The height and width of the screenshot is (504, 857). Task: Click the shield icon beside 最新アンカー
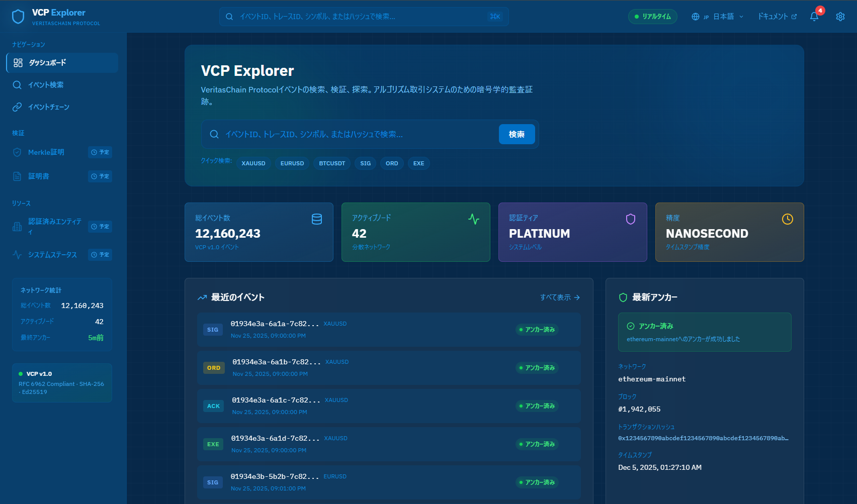(x=623, y=297)
